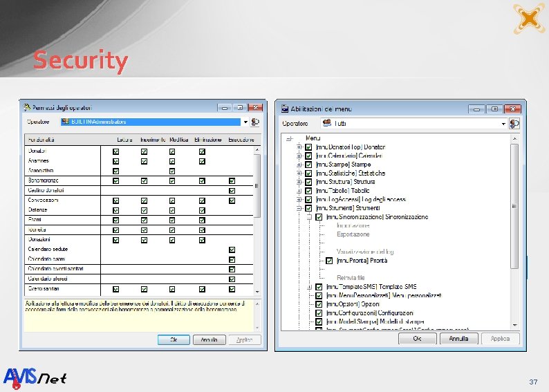The height and width of the screenshot is (392, 549).
Task: Toggle Esecuzione checkbox for Benemerenze row
Action: pos(232,181)
